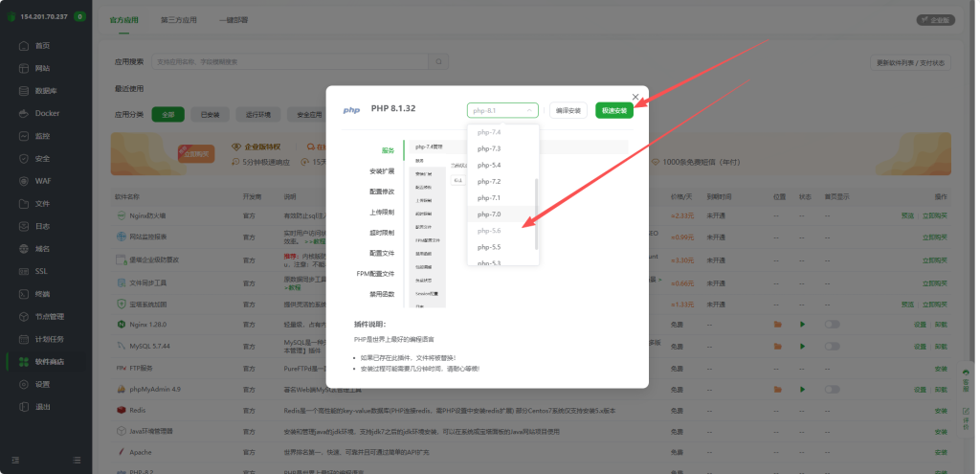Switch to the 一键部署 tab
The image size is (980, 474).
coord(234,19)
